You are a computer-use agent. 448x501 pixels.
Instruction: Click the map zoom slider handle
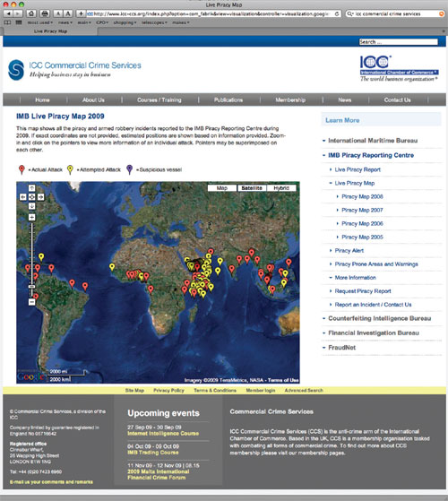pos(31,287)
